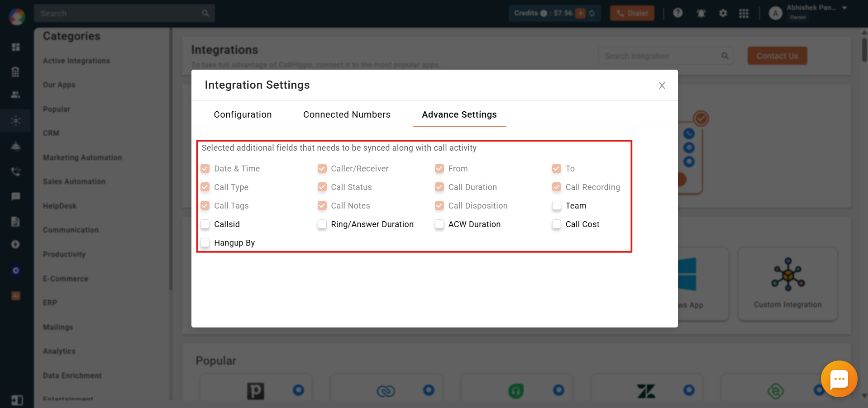Image resolution: width=868 pixels, height=408 pixels.
Task: Click the Zendesk icon under Popular
Action: (x=646, y=391)
